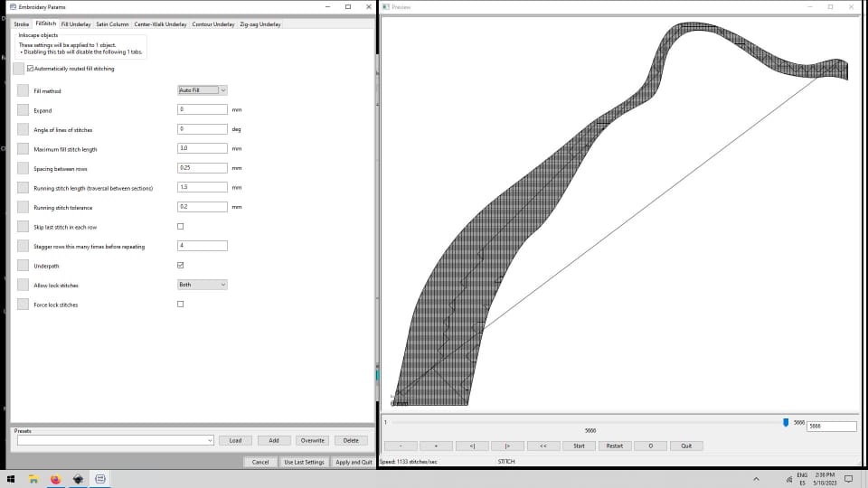This screenshot has height=488, width=868.
Task: Click the '+' speed up button
Action: pos(436,446)
